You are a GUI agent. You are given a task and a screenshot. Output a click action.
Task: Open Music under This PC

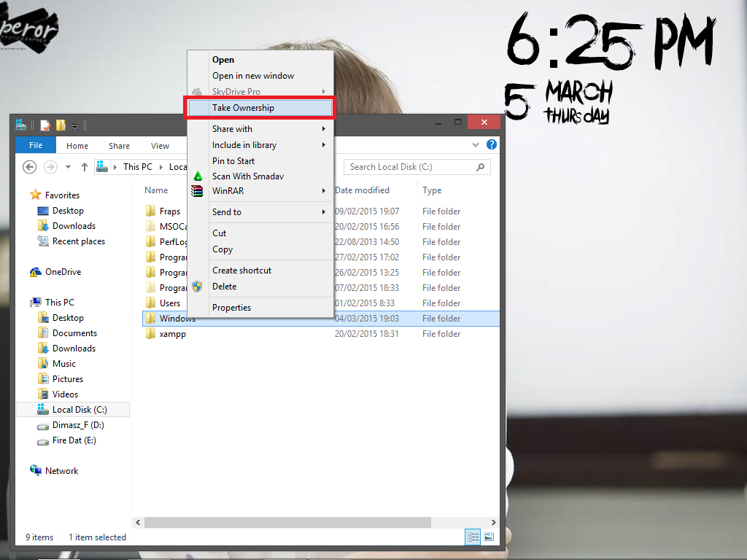64,363
